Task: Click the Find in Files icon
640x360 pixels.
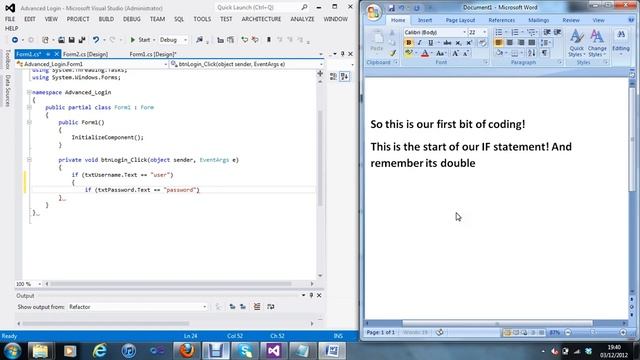Action: (199, 40)
